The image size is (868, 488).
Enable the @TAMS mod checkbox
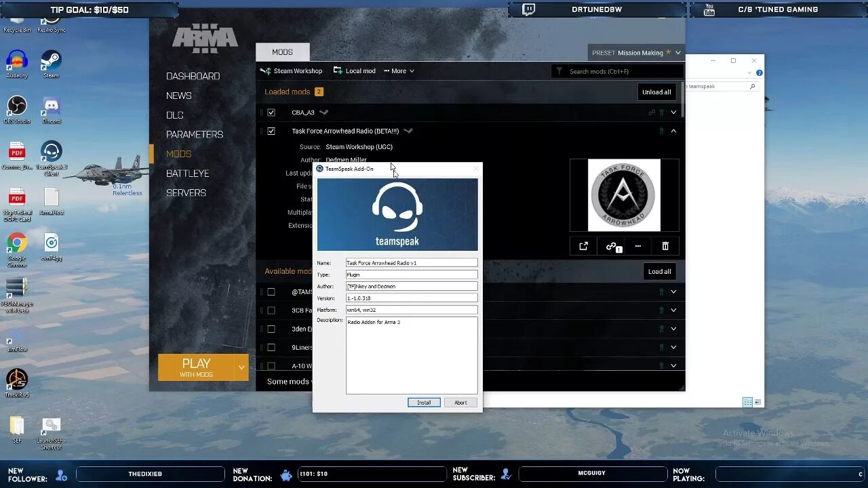[x=271, y=292]
